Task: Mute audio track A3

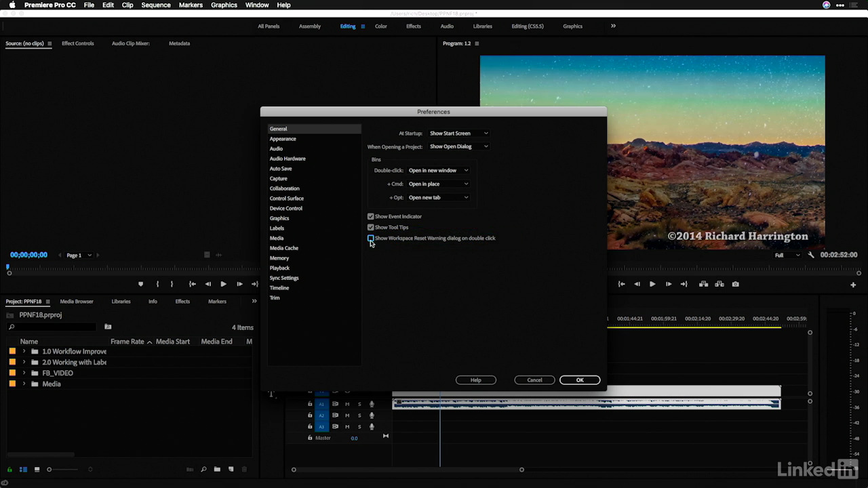Action: tap(347, 426)
